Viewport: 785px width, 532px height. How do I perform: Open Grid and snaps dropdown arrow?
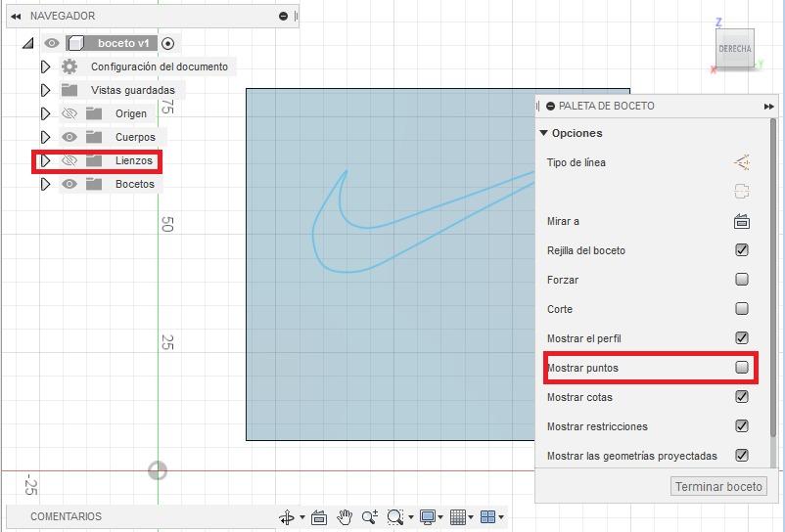pos(471,517)
